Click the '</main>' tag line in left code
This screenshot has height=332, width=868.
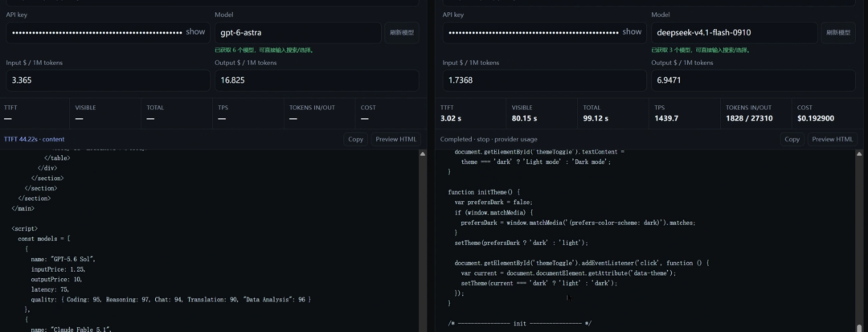point(23,209)
